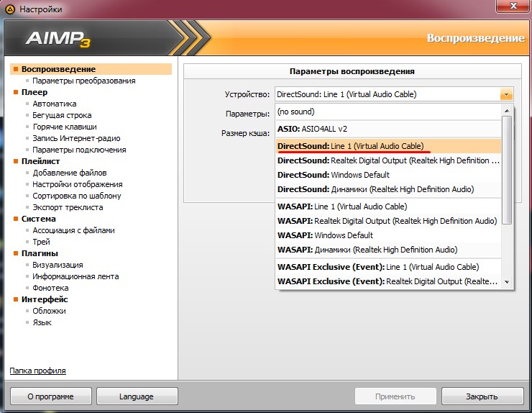Click the AIMP icon in title bar
The height and width of the screenshot is (413, 532).
(10, 9)
